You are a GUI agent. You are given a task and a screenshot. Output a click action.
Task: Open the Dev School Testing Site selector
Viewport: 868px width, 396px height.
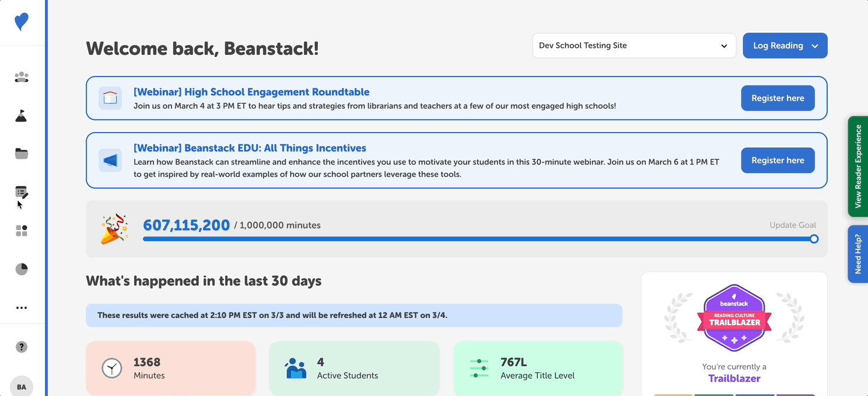[634, 45]
